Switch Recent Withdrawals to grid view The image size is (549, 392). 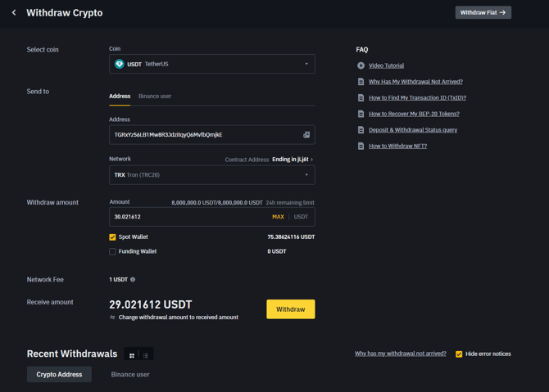132,356
